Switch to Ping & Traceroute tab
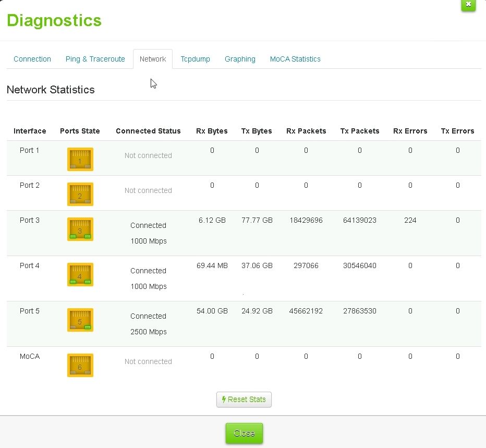The width and height of the screenshot is (486, 448). click(x=95, y=59)
